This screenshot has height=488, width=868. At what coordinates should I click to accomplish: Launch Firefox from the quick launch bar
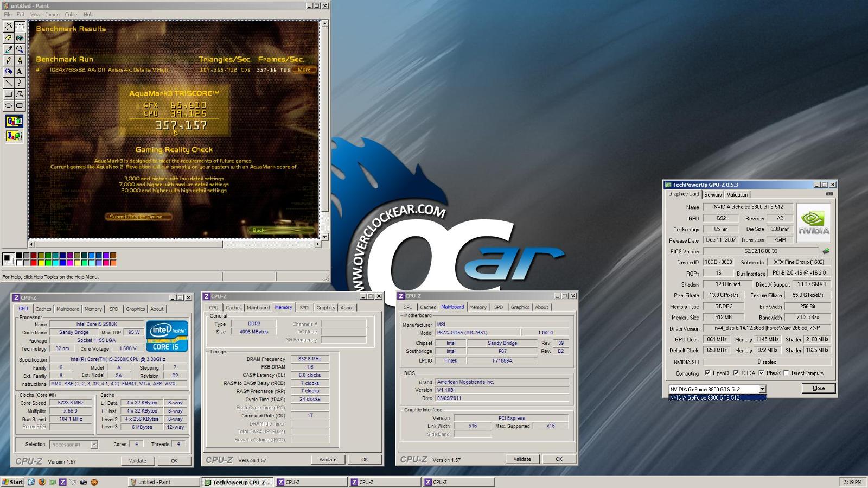[42, 481]
